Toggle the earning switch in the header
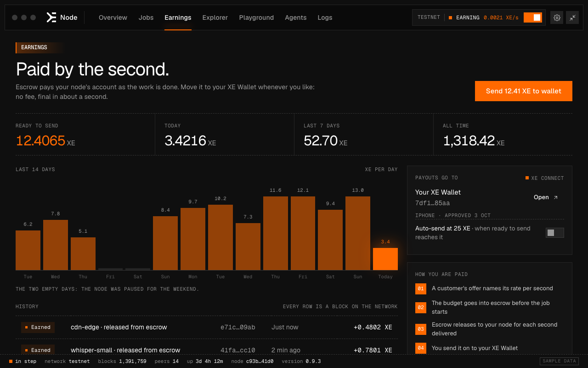The width and height of the screenshot is (588, 368). (533, 17)
